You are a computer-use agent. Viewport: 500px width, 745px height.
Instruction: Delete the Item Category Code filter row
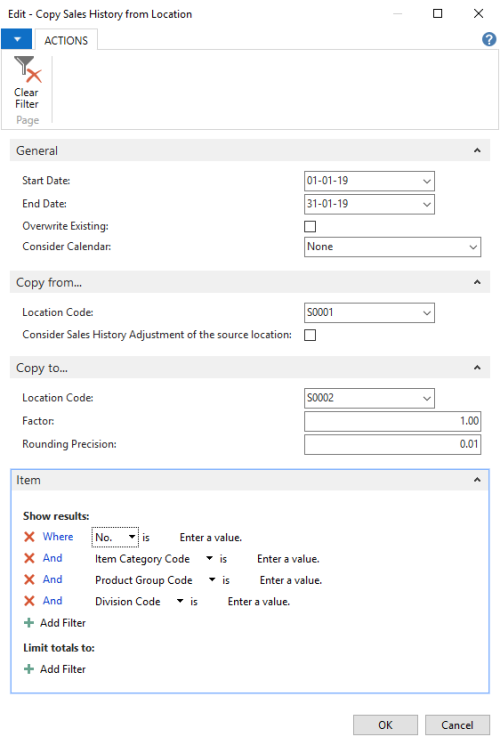click(x=29, y=558)
